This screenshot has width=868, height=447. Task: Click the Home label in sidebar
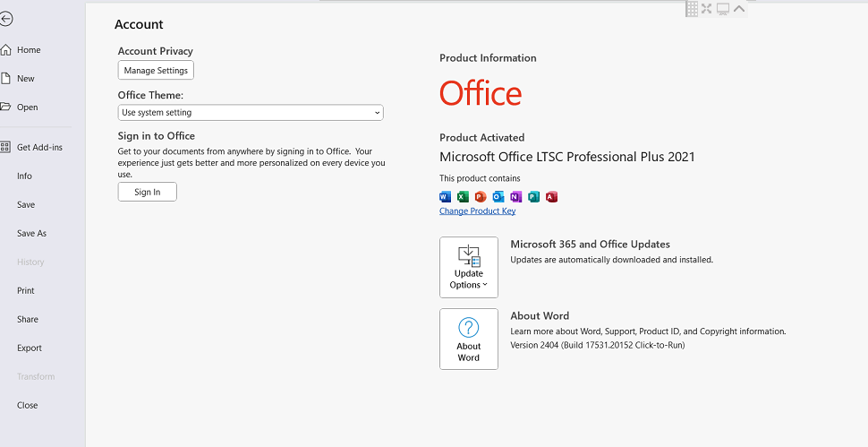tap(29, 50)
